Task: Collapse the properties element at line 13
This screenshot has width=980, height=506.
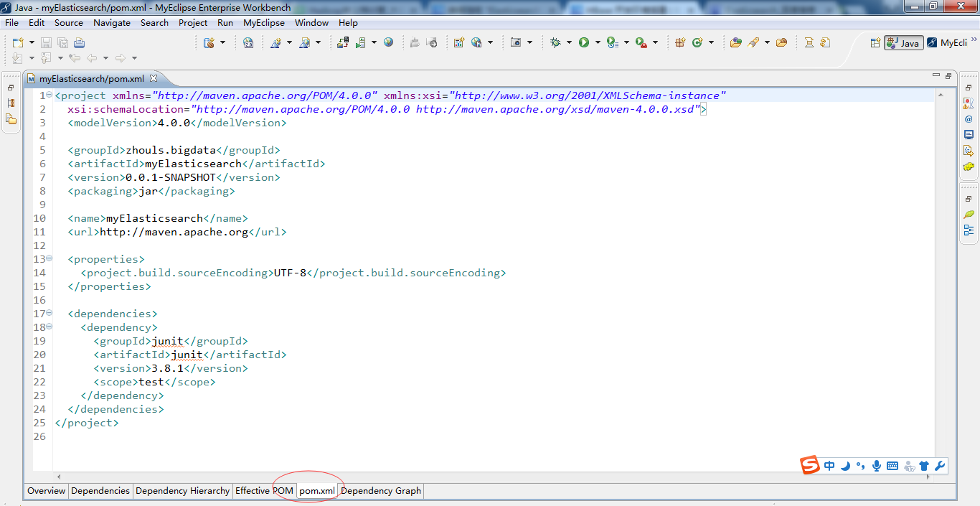Action: (x=49, y=258)
